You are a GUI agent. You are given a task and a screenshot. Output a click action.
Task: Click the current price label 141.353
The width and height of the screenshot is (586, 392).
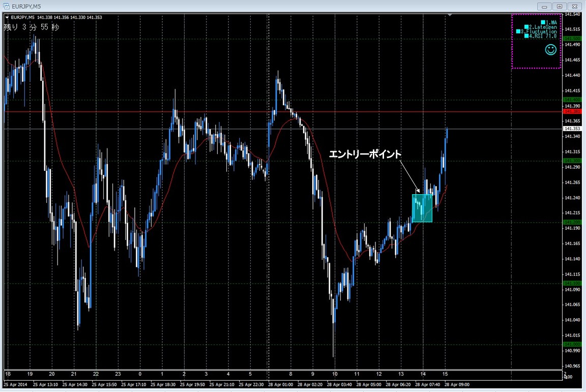tap(572, 129)
